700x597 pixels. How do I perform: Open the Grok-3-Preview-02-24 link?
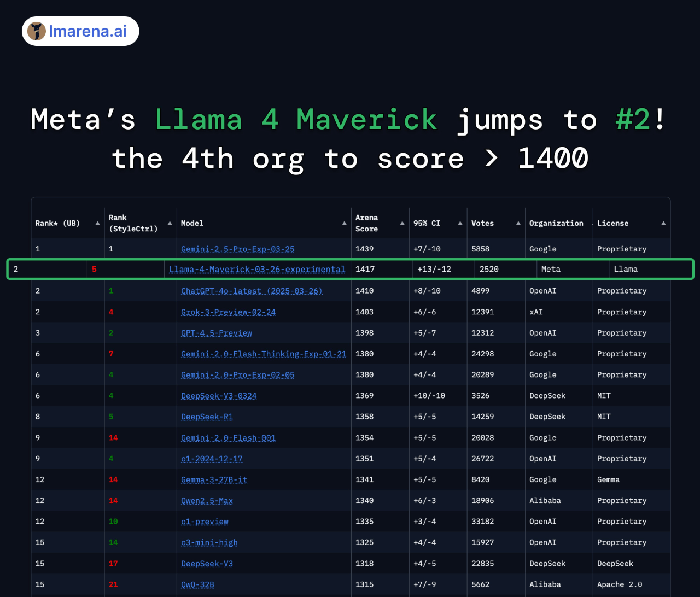point(228,312)
